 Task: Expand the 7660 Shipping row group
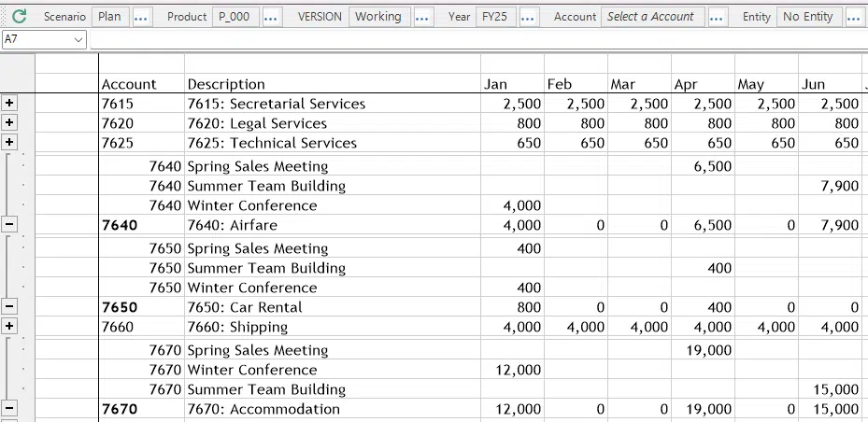click(9, 327)
